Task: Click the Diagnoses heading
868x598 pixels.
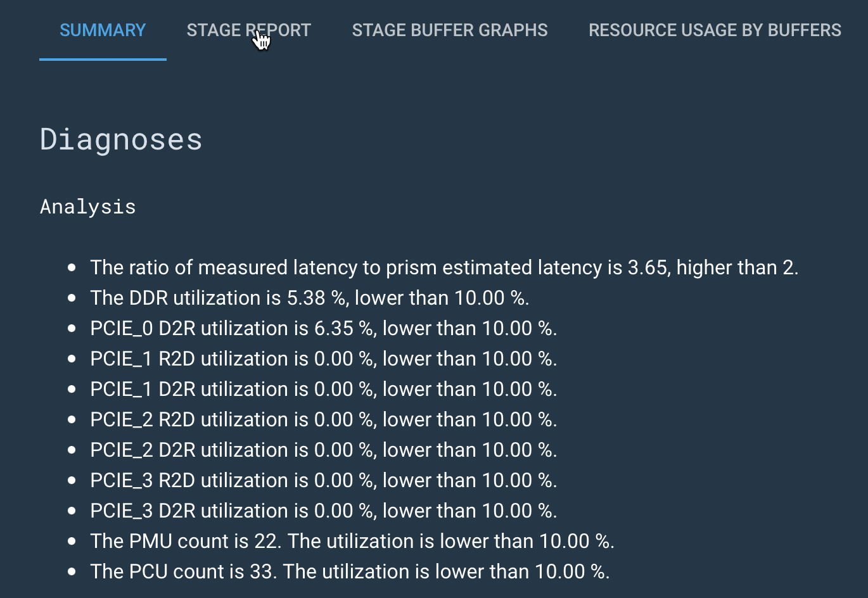Action: tap(121, 139)
